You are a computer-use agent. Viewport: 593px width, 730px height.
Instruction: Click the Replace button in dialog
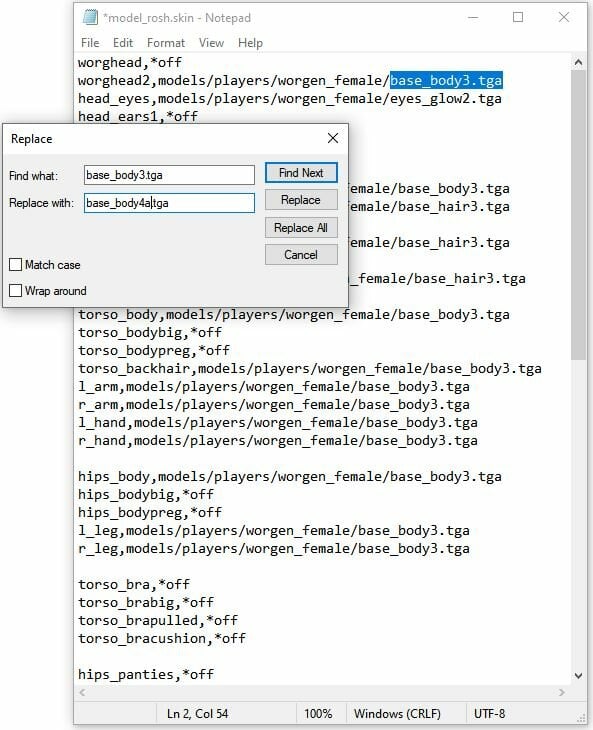pyautogui.click(x=301, y=200)
